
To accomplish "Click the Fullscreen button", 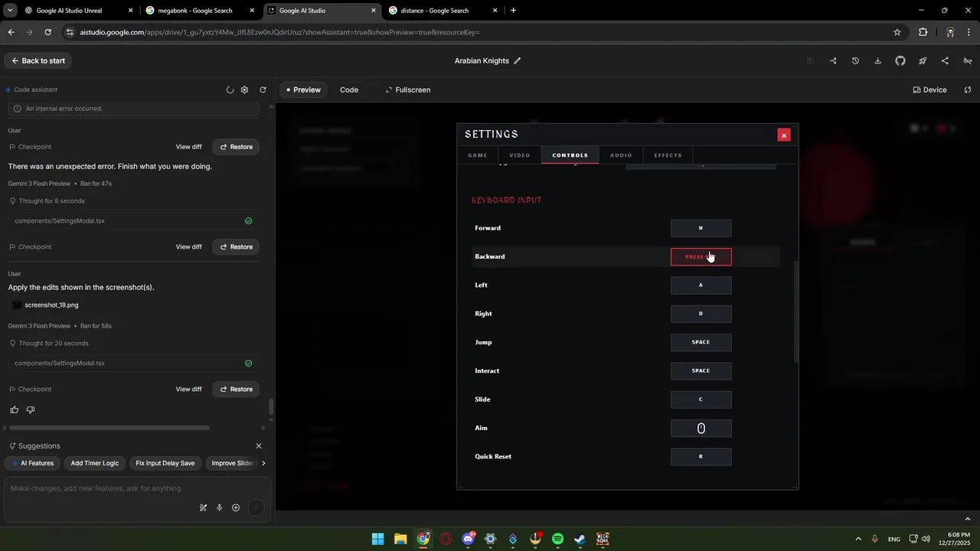I will click(x=408, y=90).
